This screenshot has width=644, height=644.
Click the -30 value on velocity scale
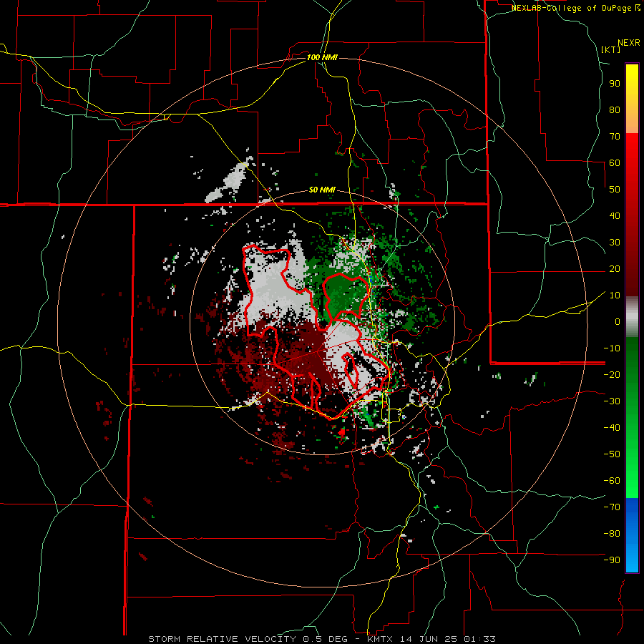pos(612,401)
